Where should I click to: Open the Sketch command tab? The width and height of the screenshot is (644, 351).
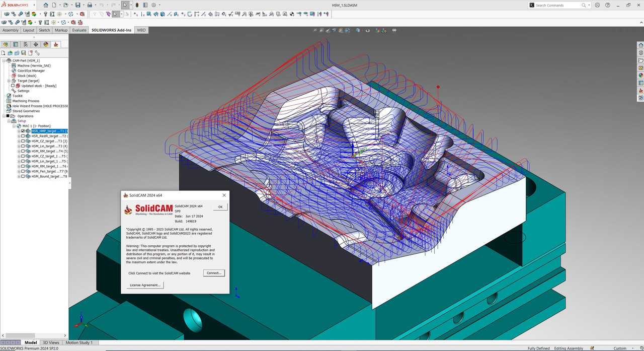click(45, 30)
